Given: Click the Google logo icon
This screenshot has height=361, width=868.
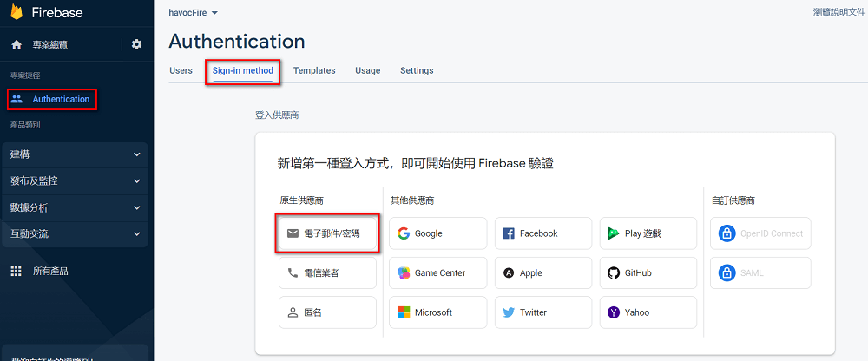Looking at the screenshot, I should [x=404, y=233].
